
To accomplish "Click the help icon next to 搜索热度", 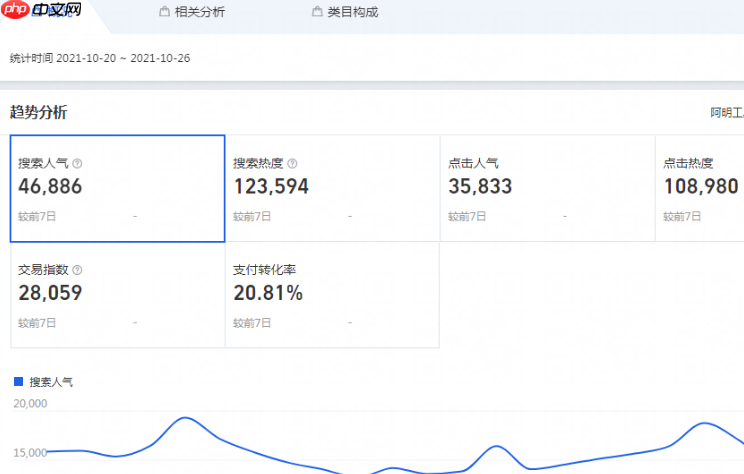I will pos(292,164).
